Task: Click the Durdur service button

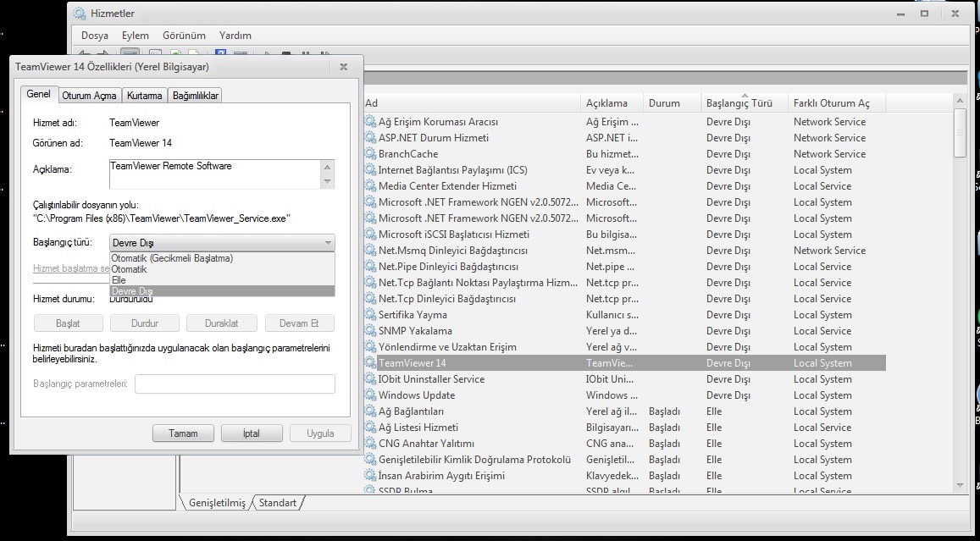Action: 144,323
